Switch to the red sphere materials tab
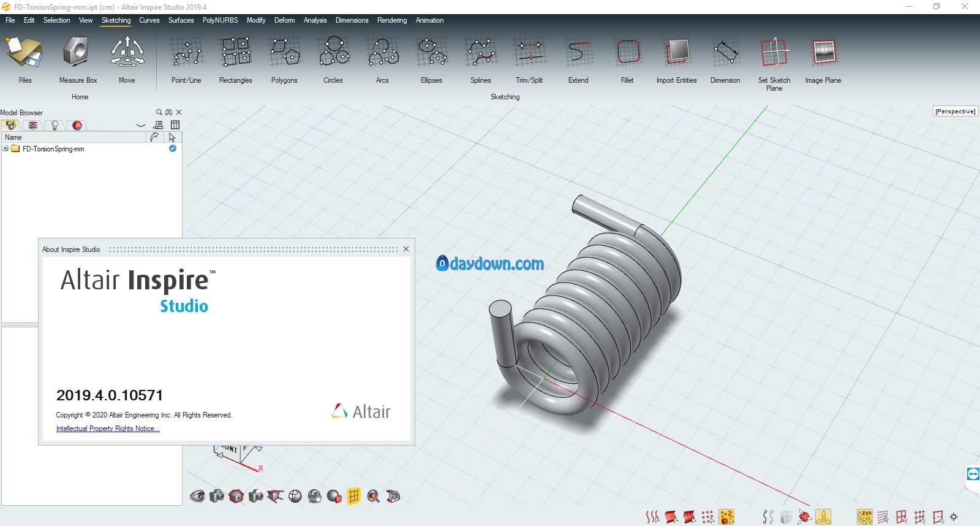 [x=77, y=125]
